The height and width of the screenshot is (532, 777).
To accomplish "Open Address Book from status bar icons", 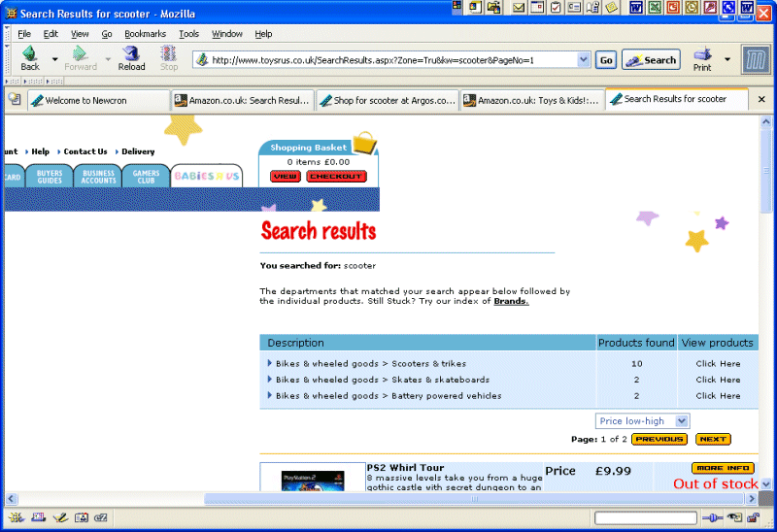I will [82, 517].
